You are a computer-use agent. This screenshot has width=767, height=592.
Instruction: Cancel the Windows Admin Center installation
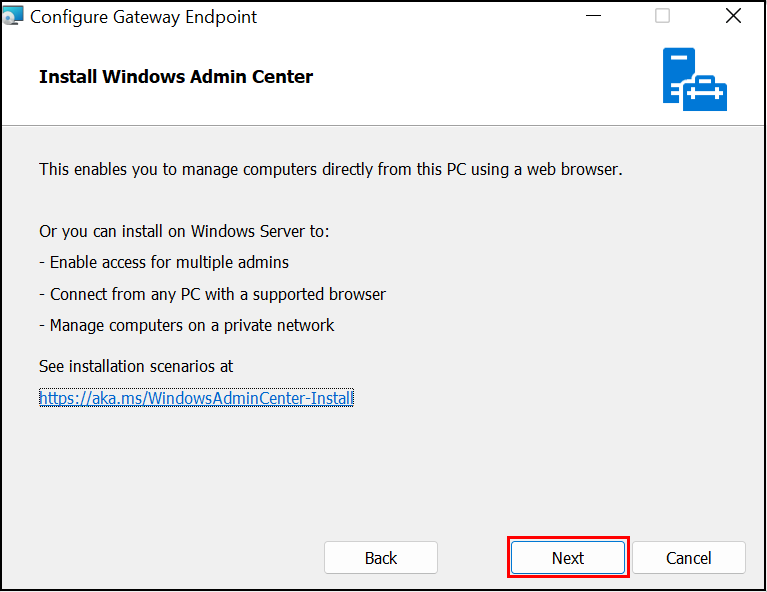[x=689, y=557]
